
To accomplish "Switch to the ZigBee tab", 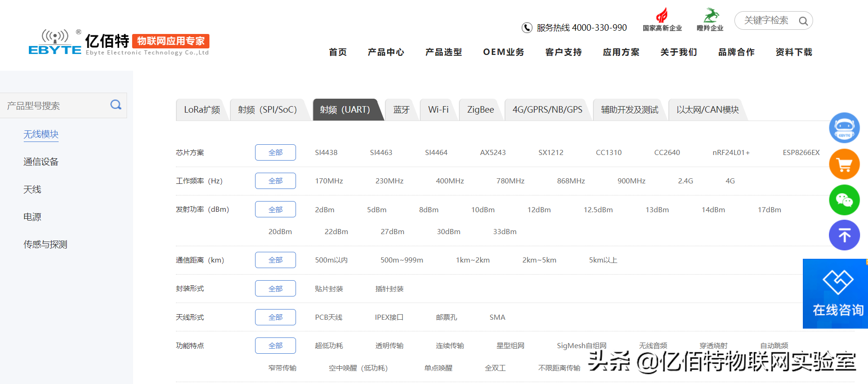I will [480, 110].
